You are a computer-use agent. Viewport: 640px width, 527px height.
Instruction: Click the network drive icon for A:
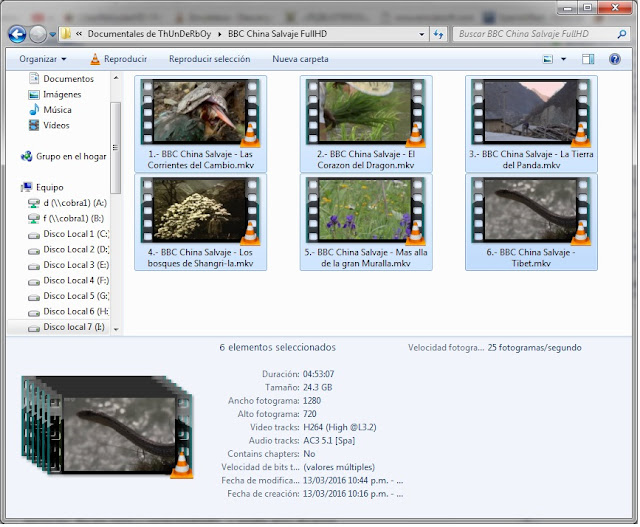click(34, 203)
